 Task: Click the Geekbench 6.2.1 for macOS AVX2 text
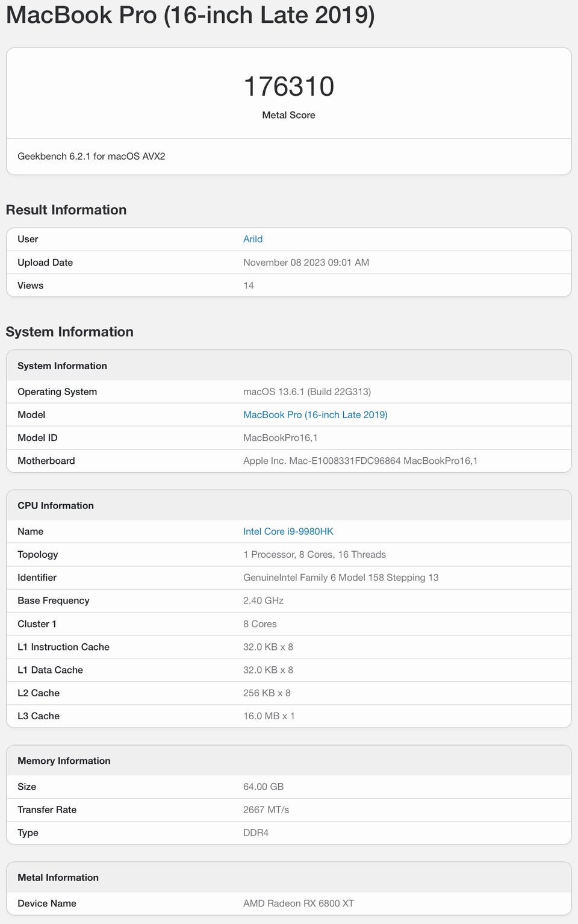pyautogui.click(x=92, y=157)
